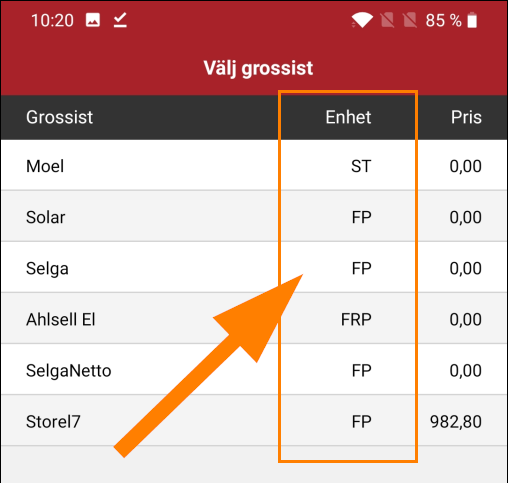Image resolution: width=508 pixels, height=483 pixels.
Task: Click the Pris column header
Action: click(x=466, y=117)
